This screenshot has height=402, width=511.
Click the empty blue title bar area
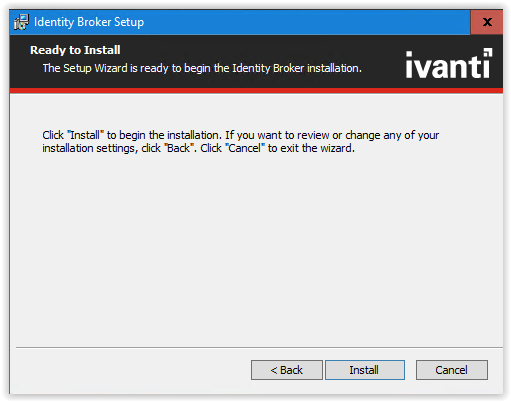click(300, 22)
